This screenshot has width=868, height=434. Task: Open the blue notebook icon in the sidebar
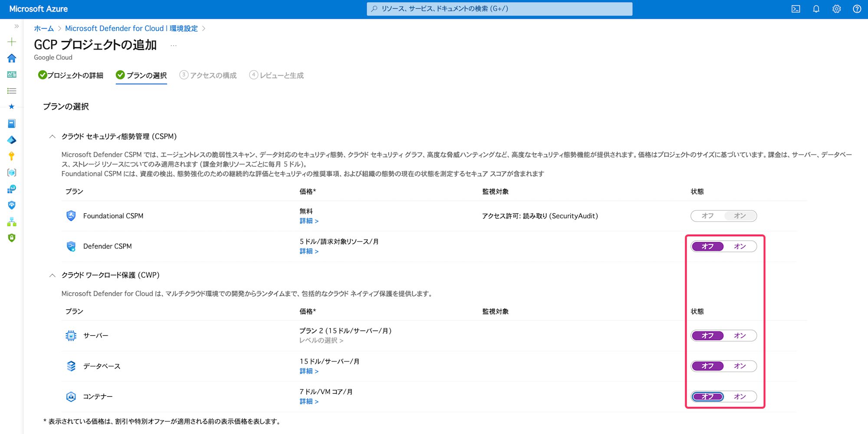coord(12,123)
